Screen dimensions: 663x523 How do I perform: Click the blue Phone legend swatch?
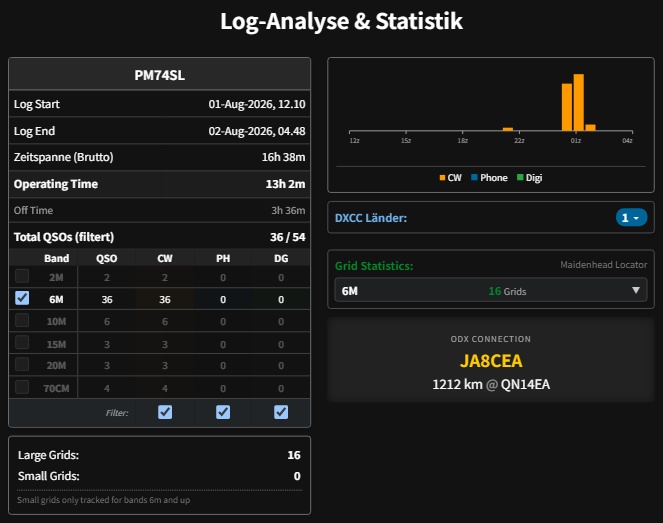point(474,178)
